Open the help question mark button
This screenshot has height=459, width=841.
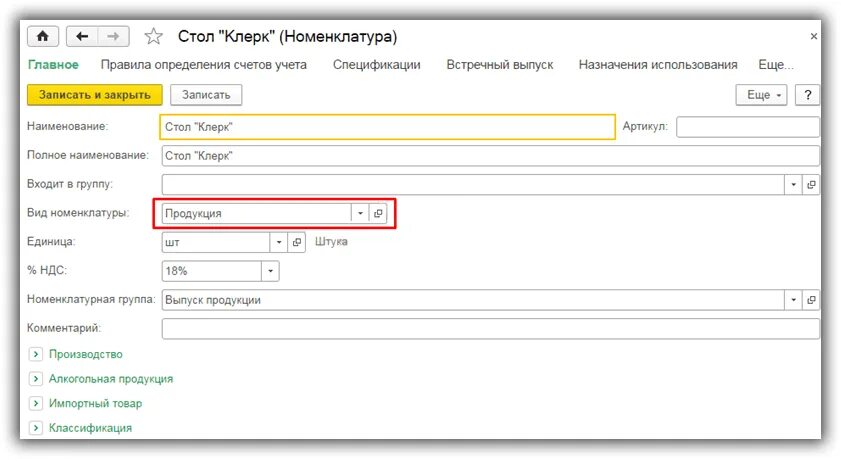[807, 95]
